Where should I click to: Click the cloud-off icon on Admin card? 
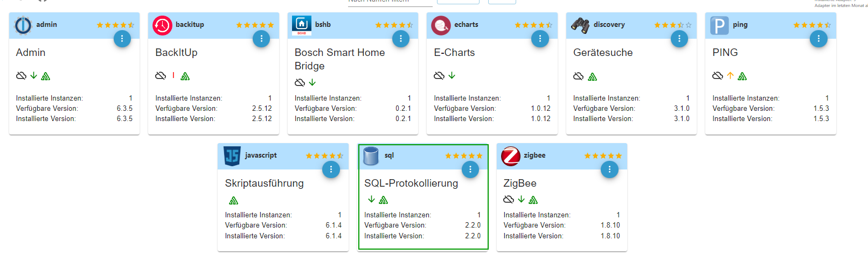21,76
